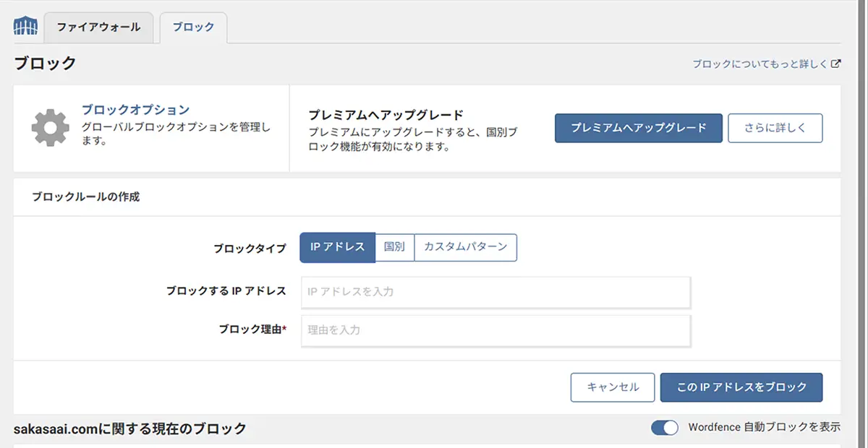Click into the 理由を入力 reason field
This screenshot has width=868, height=448.
[495, 330]
